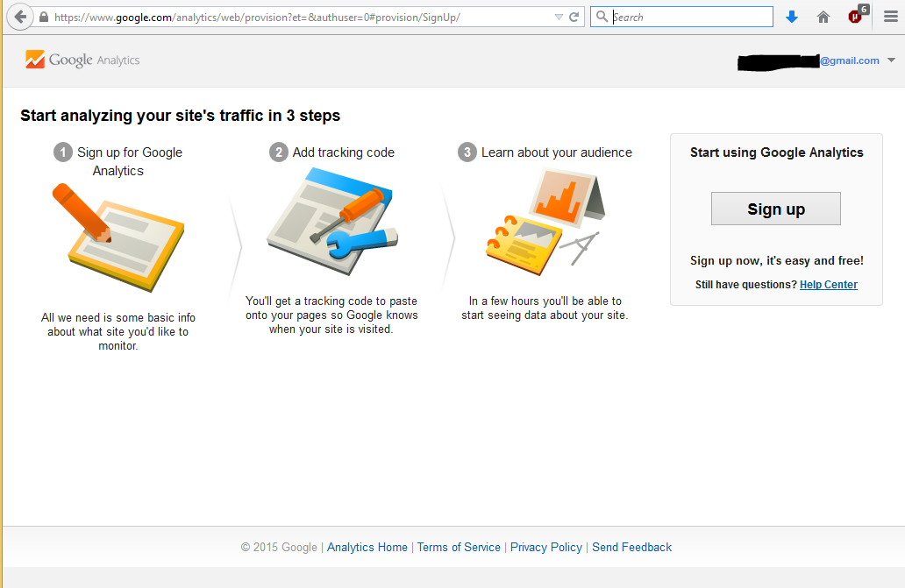Click the search magnifier engine dropdown

click(602, 17)
